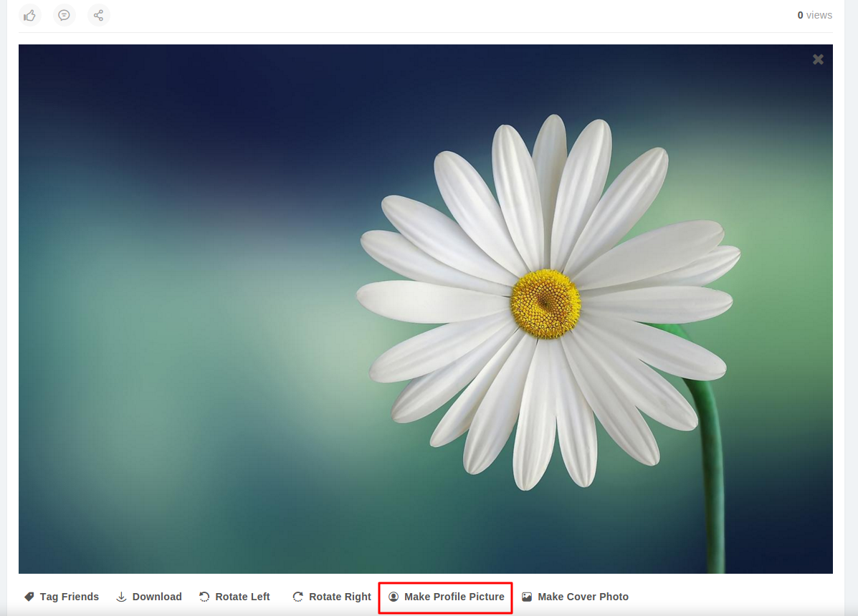Click the tag icon beside Tag Friends
The width and height of the screenshot is (858, 616).
click(x=29, y=597)
